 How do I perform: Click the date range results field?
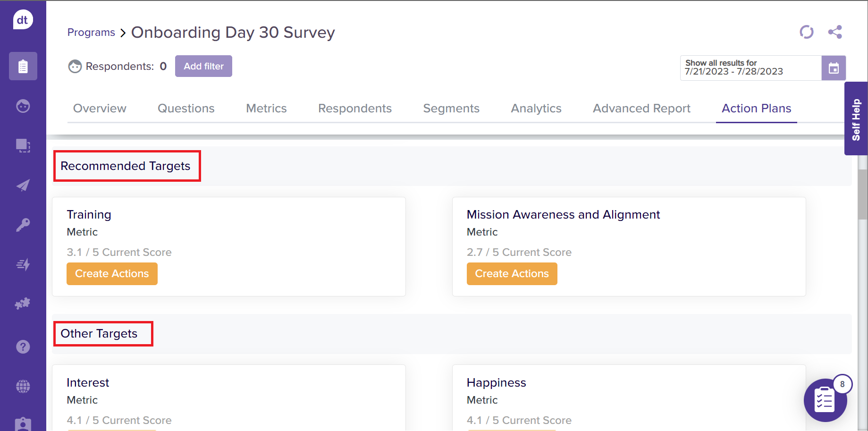750,68
